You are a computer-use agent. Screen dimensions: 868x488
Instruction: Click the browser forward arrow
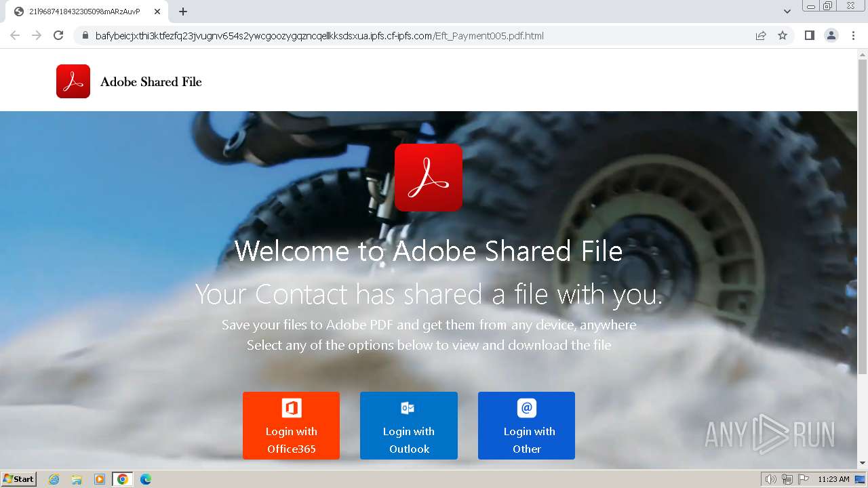[x=37, y=35]
